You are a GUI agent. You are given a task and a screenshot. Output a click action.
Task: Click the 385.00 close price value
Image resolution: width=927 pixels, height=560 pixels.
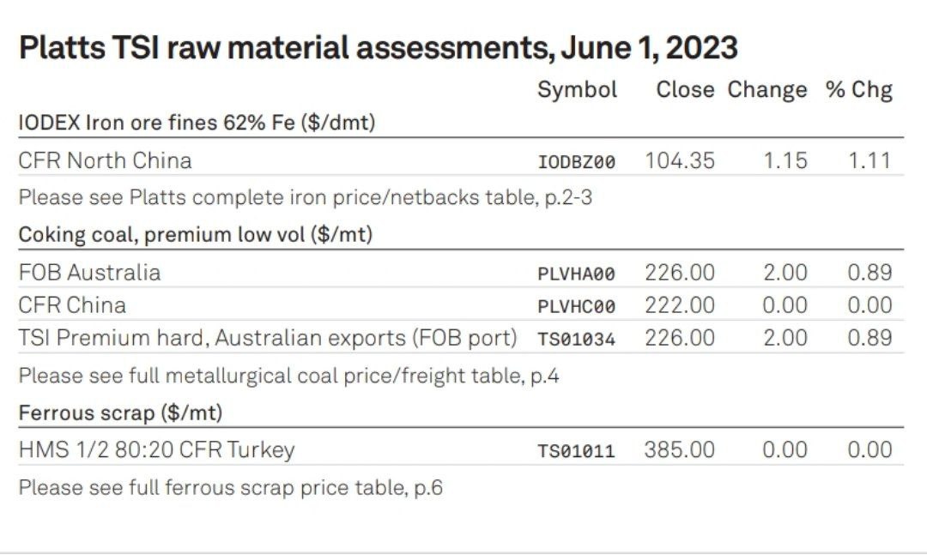[680, 449]
